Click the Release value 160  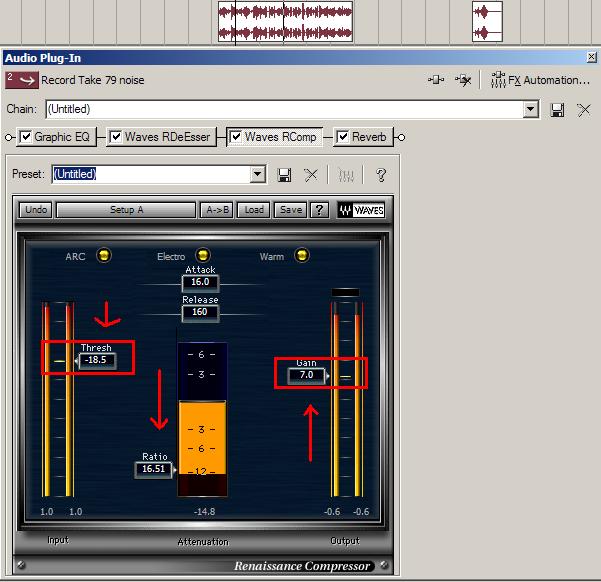[x=200, y=312]
